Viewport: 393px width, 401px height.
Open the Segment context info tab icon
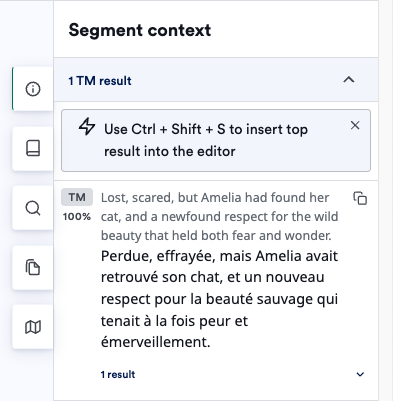point(33,89)
